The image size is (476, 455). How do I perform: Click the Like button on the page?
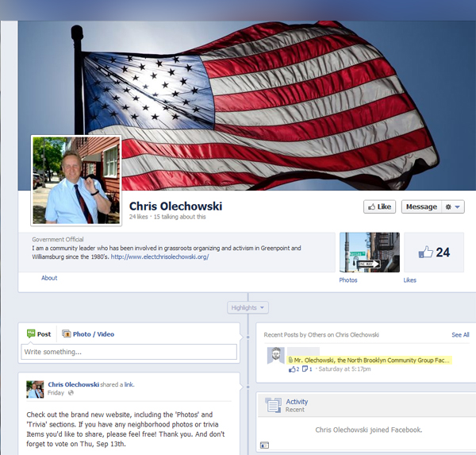[x=379, y=206]
